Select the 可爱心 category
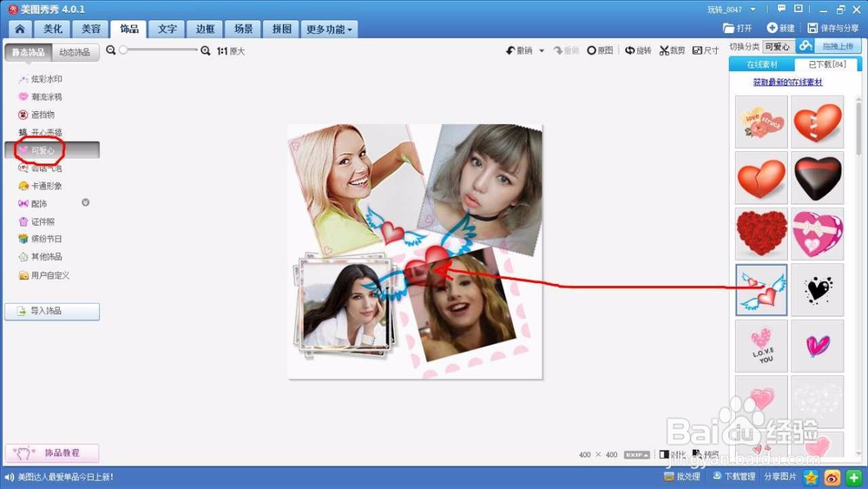This screenshot has width=868, height=489. click(x=52, y=150)
